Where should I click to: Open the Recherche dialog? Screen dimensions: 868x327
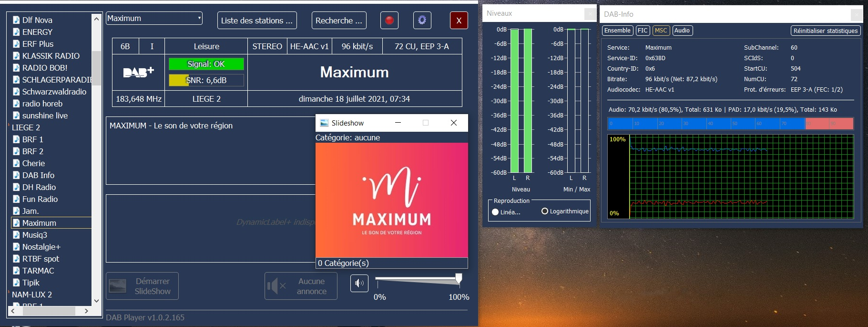(339, 21)
